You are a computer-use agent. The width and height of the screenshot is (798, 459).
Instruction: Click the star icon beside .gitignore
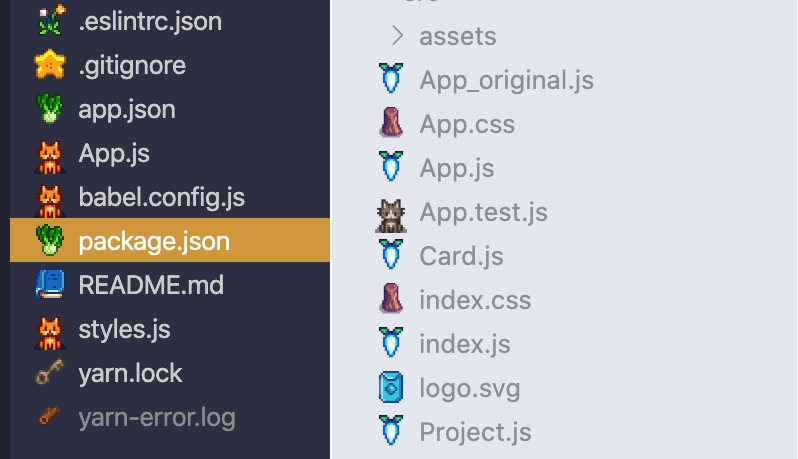(x=48, y=66)
